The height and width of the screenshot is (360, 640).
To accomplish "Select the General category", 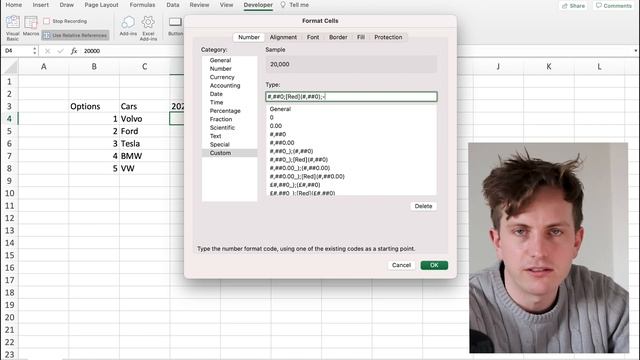I will point(229,60).
